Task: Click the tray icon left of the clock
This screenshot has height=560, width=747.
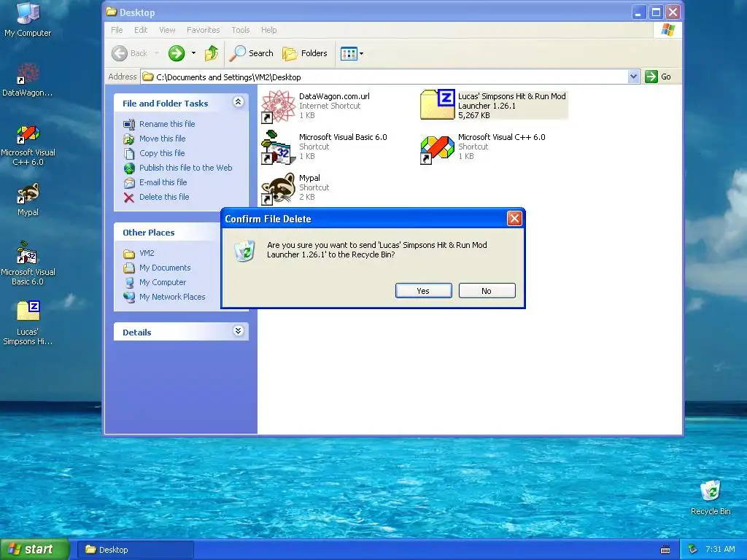Action: [693, 550]
